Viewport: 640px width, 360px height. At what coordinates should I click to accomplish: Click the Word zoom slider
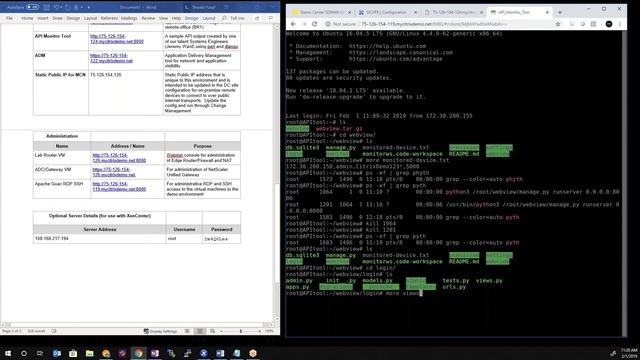tap(240, 331)
